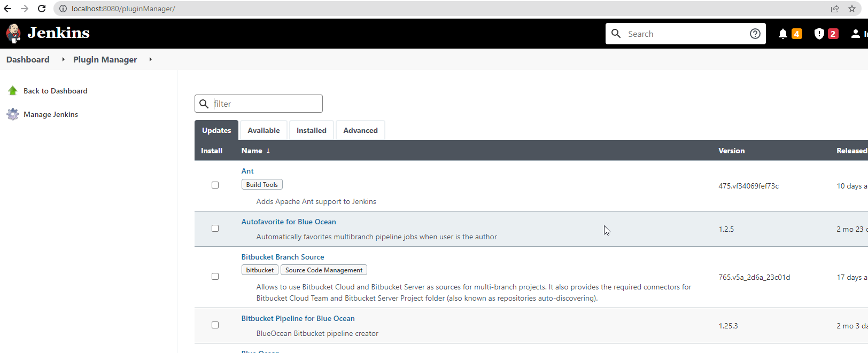Click the search magnifier icon in header

(x=616, y=34)
